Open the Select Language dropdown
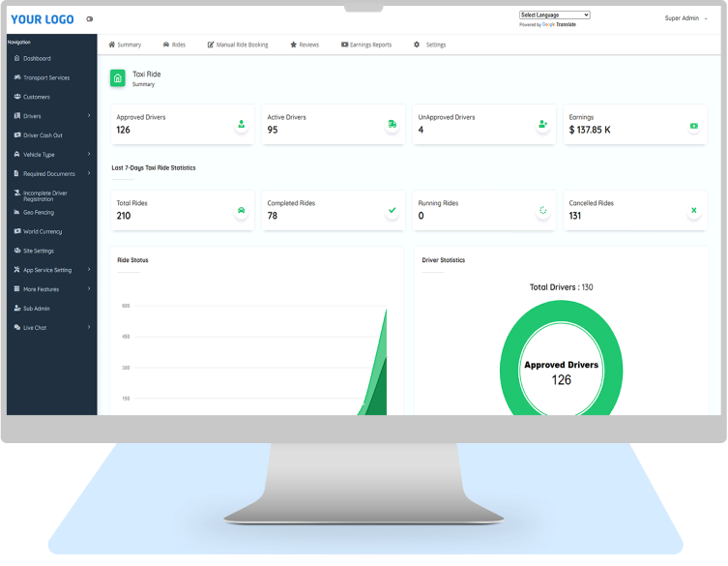 (554, 15)
